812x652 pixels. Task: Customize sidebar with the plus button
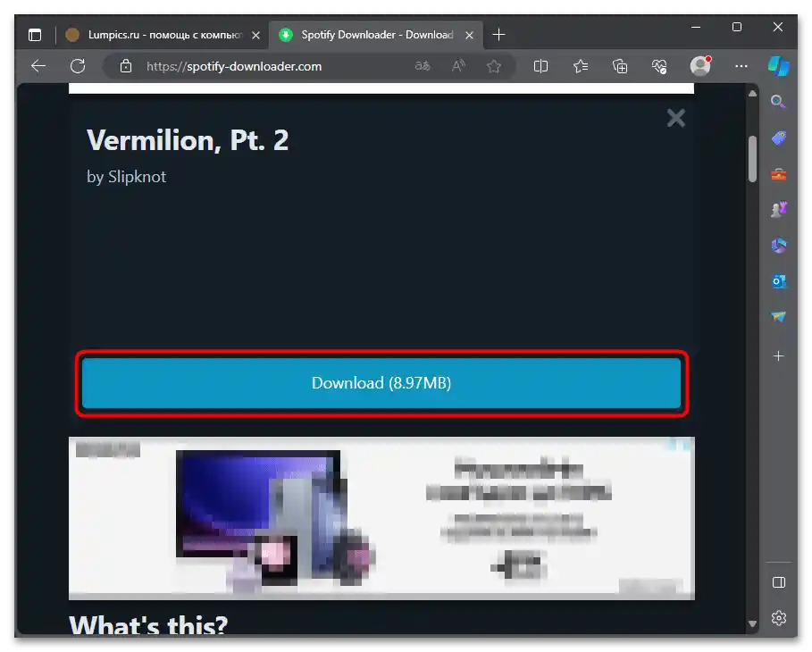[x=778, y=356]
